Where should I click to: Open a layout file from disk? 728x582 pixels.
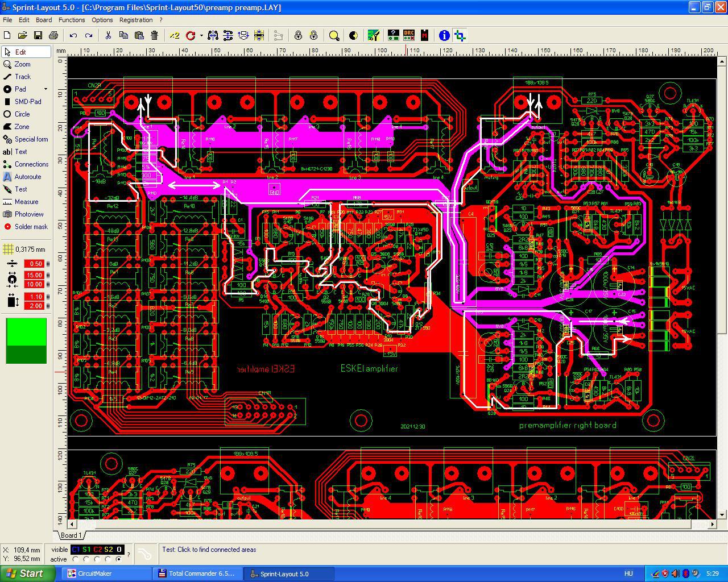coord(23,35)
